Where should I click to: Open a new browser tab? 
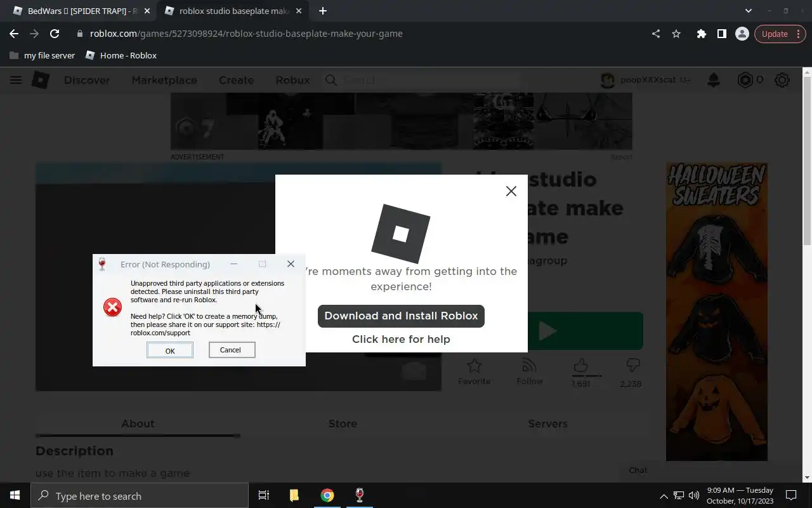323,11
